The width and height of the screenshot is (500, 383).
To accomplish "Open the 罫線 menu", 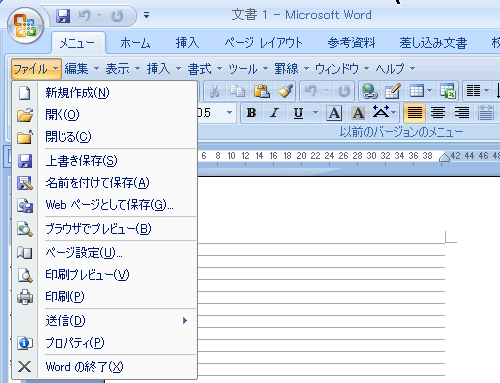I will 292,69.
